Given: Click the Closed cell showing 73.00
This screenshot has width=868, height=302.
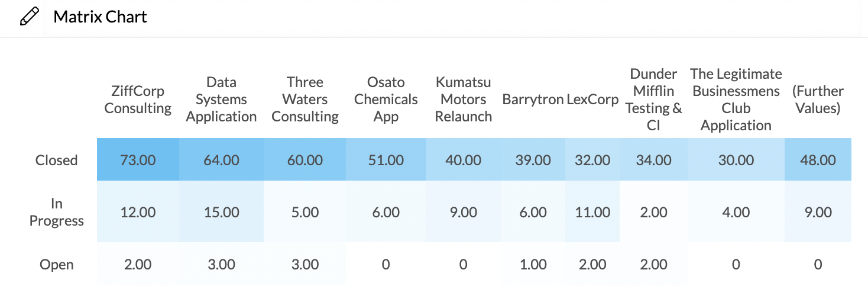Looking at the screenshot, I should 138,160.
